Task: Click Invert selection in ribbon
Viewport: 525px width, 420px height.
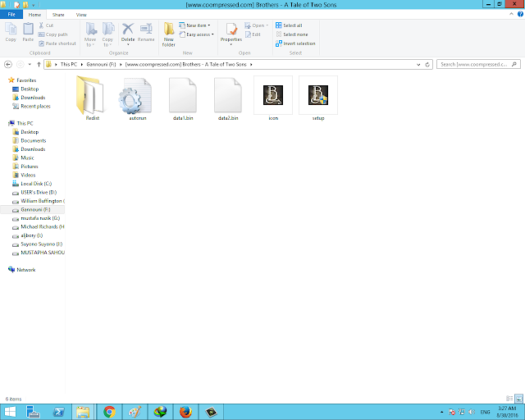Action: tap(295, 43)
